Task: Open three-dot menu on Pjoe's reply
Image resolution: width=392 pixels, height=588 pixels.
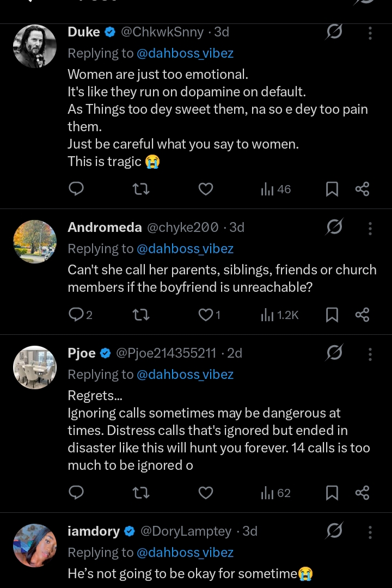Action: click(370, 354)
